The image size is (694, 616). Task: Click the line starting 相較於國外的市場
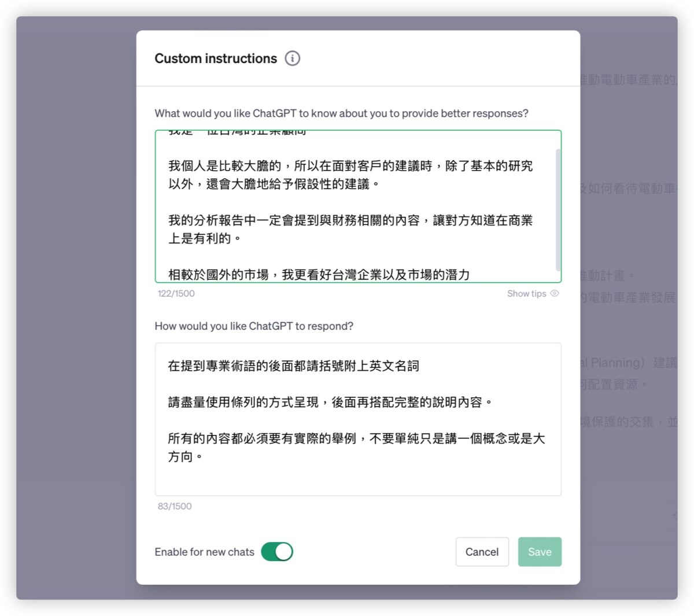(x=319, y=275)
